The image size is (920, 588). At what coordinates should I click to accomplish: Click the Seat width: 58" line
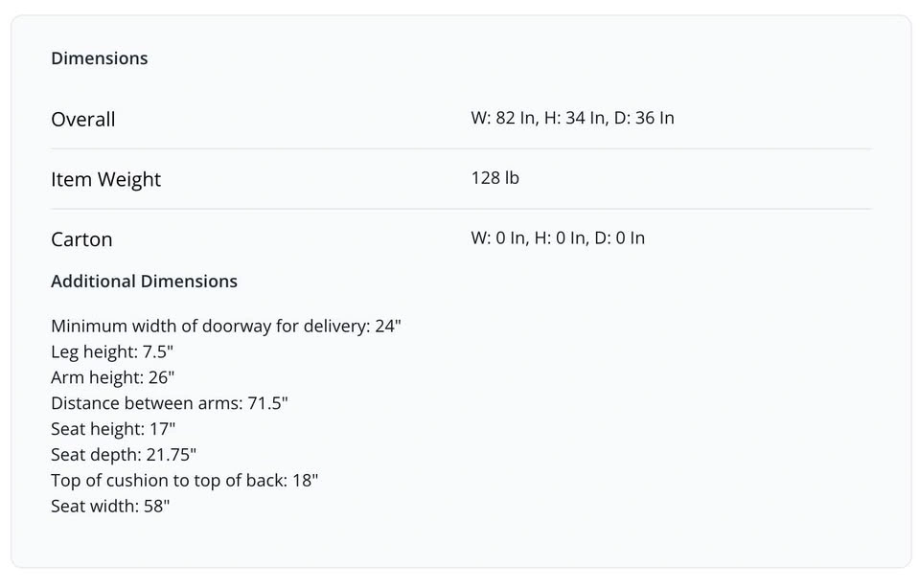[110, 506]
